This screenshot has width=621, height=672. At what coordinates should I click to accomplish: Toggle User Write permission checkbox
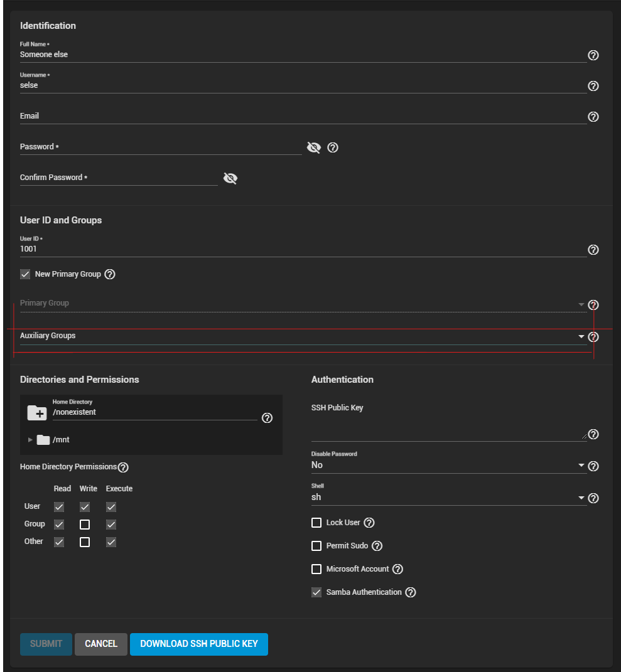85,507
